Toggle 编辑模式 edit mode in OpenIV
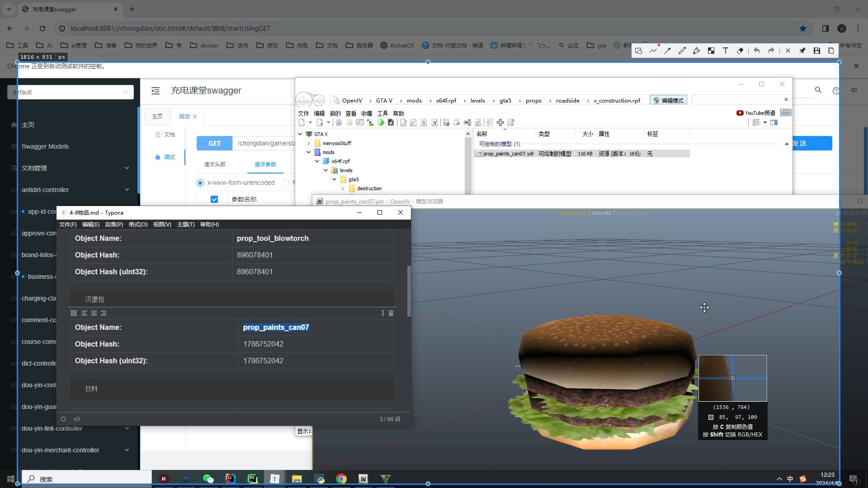The image size is (868, 488). tap(669, 100)
